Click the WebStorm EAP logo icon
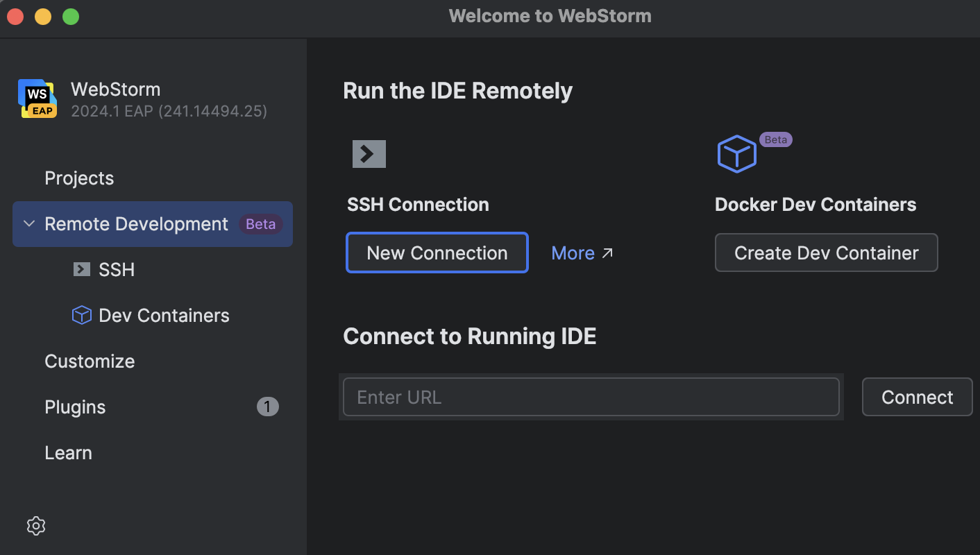 point(37,98)
